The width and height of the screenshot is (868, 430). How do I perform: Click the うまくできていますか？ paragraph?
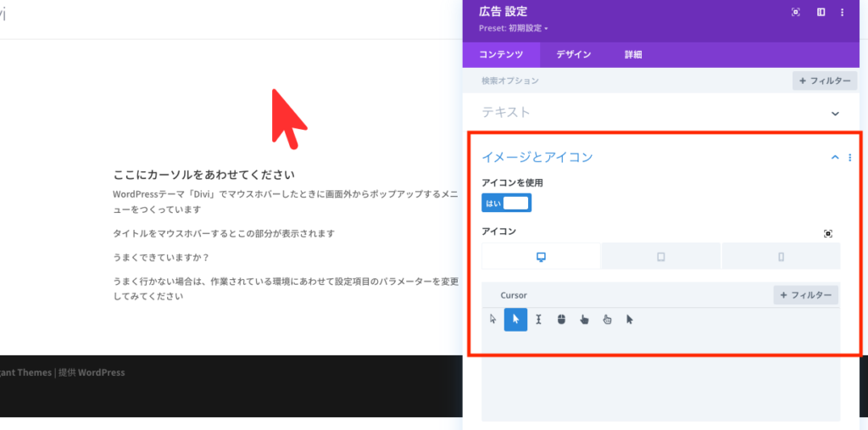click(x=160, y=258)
